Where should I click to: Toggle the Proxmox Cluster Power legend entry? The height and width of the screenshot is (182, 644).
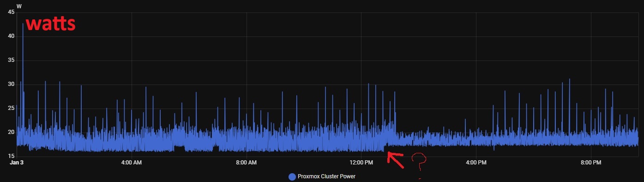[322, 176]
